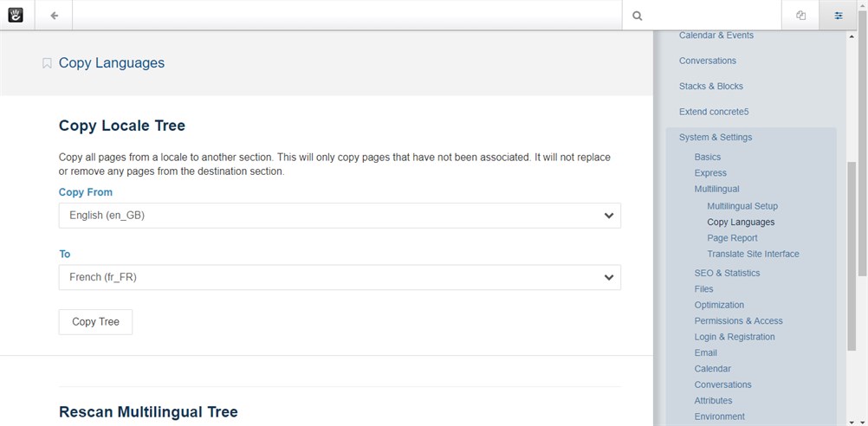The width and height of the screenshot is (868, 426).
Task: Open Login & Registration settings
Action: [x=735, y=337]
